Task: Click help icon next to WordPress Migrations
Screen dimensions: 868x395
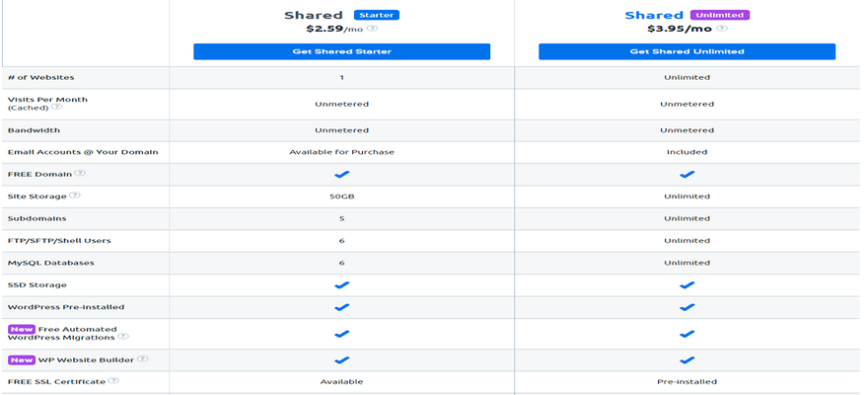Action: (x=121, y=338)
